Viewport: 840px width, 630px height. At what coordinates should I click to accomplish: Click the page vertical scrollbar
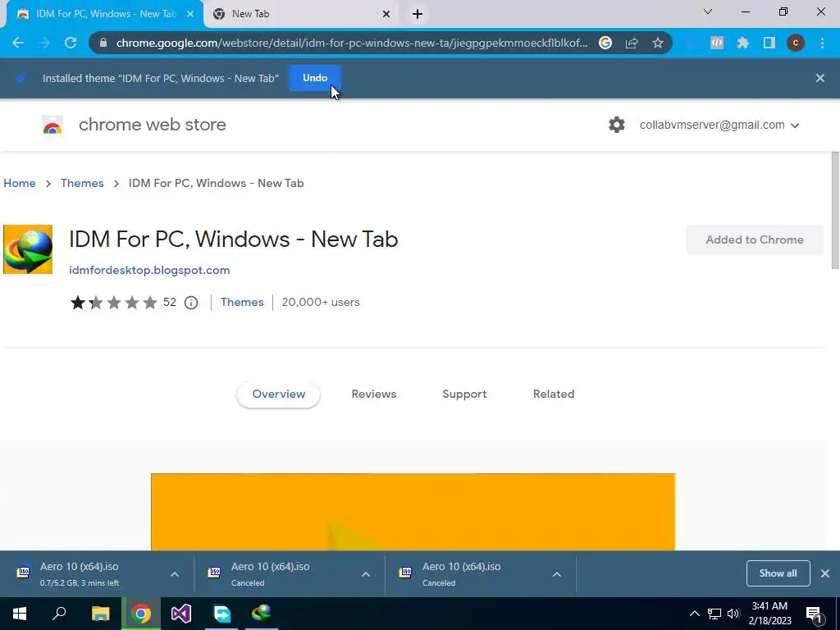(x=835, y=210)
